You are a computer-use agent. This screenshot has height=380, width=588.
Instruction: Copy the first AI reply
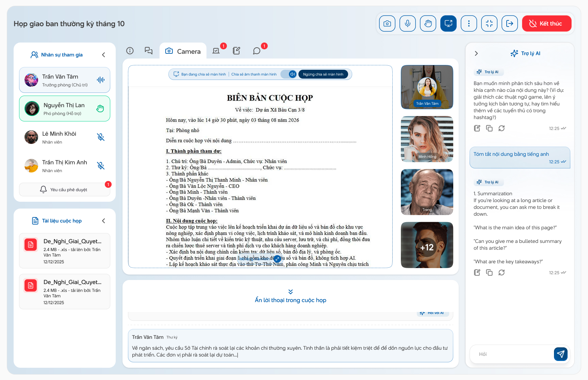pyautogui.click(x=489, y=128)
